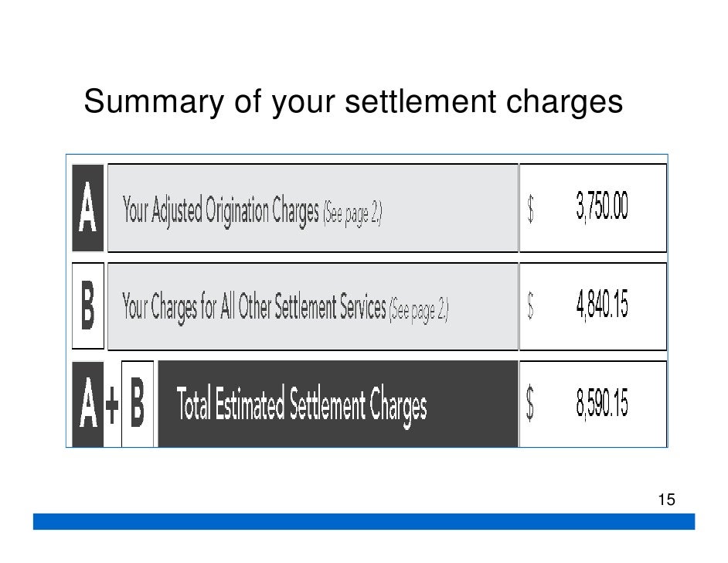Click the 4,840.15 amount
This screenshot has width=728, height=563.
[x=602, y=305]
